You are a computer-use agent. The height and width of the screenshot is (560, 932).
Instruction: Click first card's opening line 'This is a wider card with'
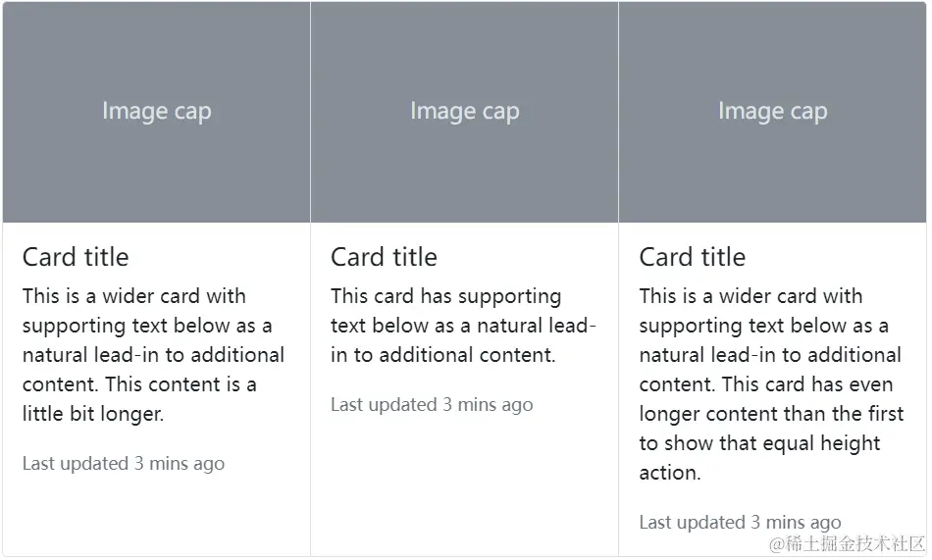[x=134, y=296]
